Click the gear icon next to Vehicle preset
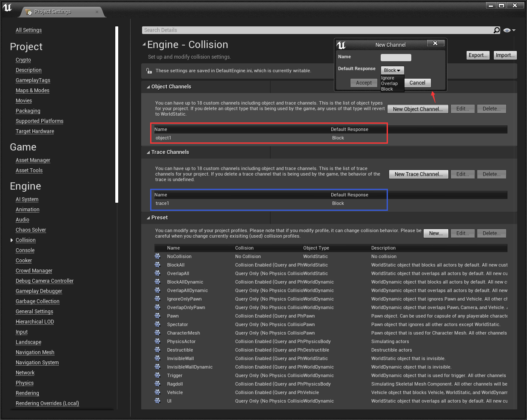 pyautogui.click(x=157, y=392)
